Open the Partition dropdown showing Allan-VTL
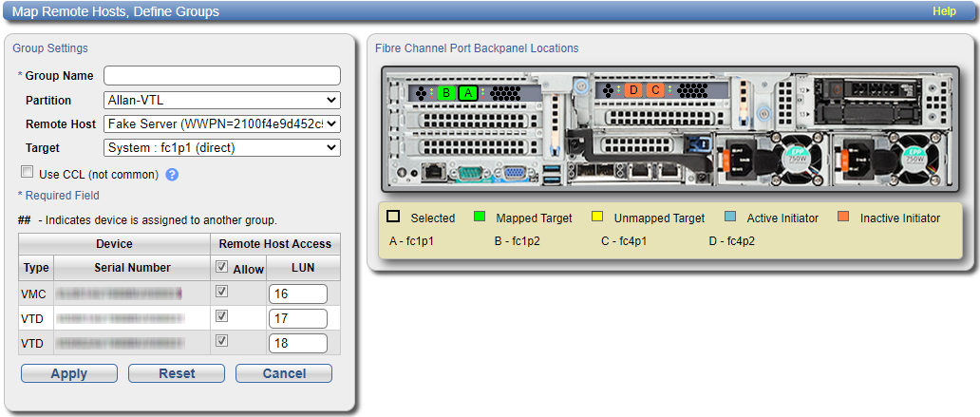Viewport: 980px width, 417px height. click(221, 100)
